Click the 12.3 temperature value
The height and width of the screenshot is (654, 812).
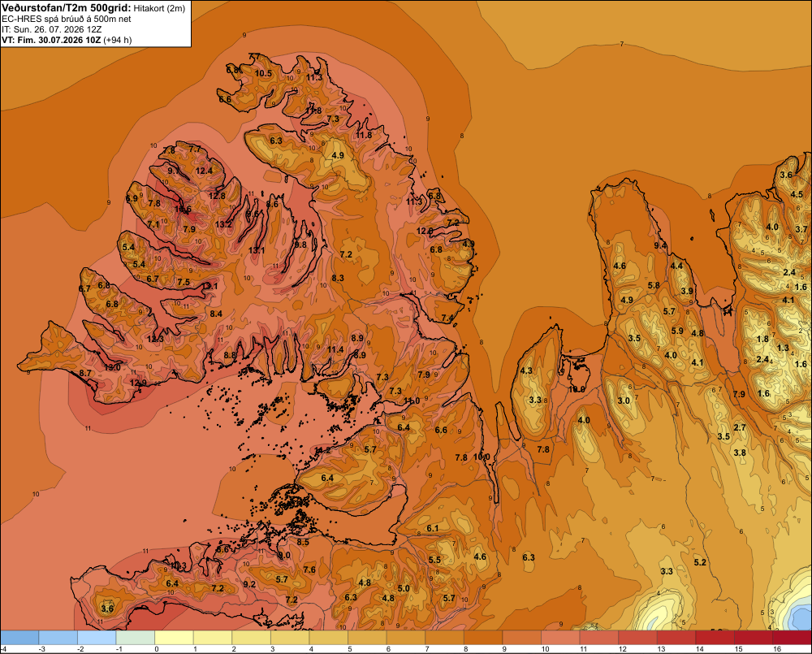tap(155, 339)
